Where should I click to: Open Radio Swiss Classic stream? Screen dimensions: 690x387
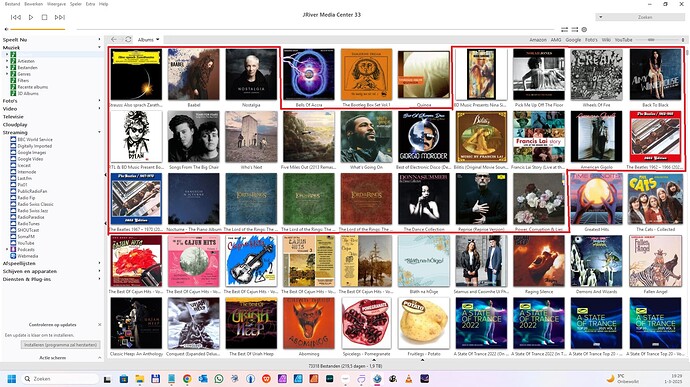pyautogui.click(x=35, y=204)
